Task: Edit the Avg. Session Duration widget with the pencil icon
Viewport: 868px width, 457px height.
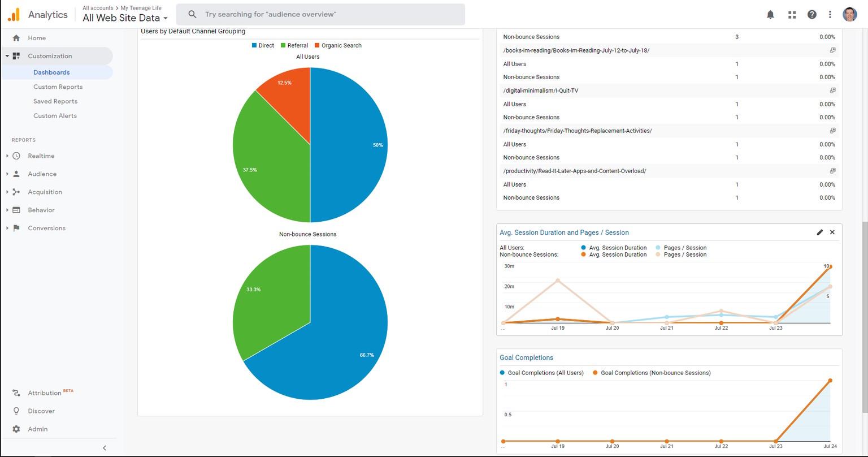Action: (x=820, y=232)
